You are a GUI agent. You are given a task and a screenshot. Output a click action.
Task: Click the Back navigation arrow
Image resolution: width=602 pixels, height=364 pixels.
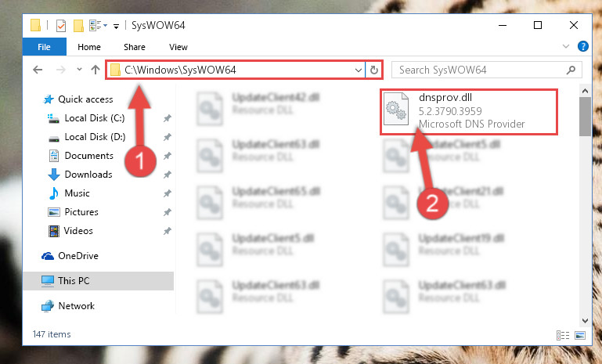pos(38,70)
